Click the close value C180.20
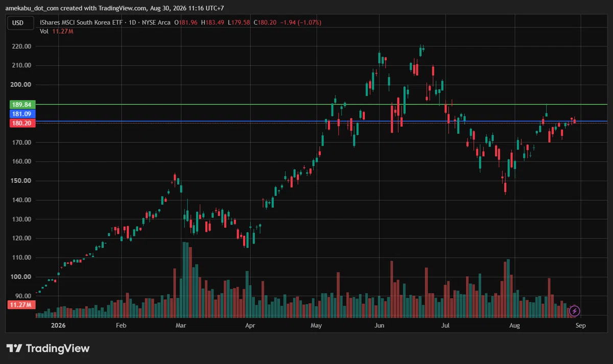 [x=264, y=22]
